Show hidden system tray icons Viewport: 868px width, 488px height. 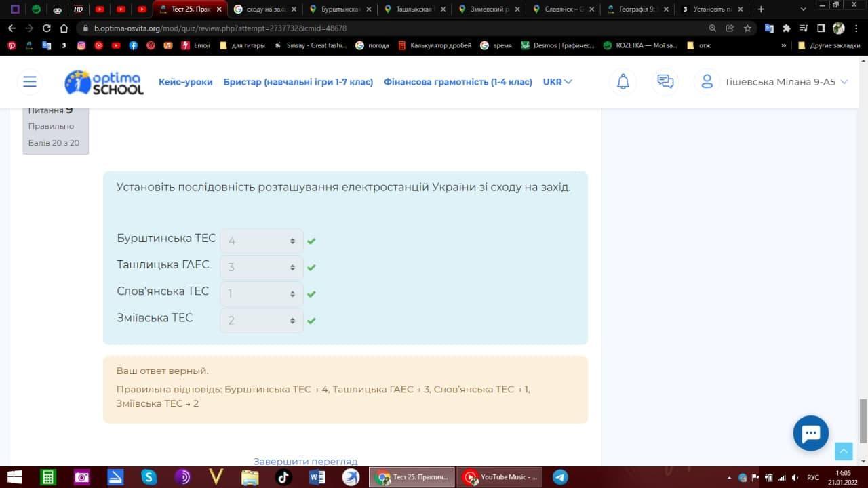click(729, 477)
